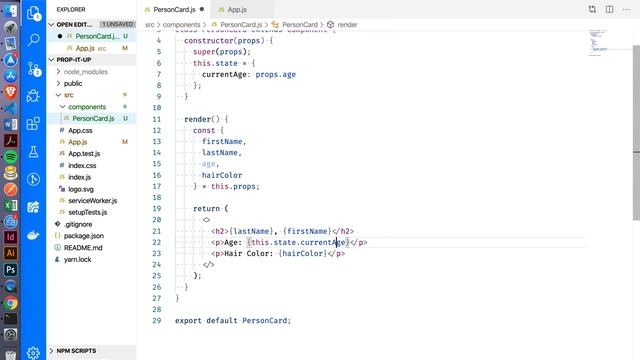Open the Source Control view icon
640x360 pixels.
pyautogui.click(x=33, y=69)
